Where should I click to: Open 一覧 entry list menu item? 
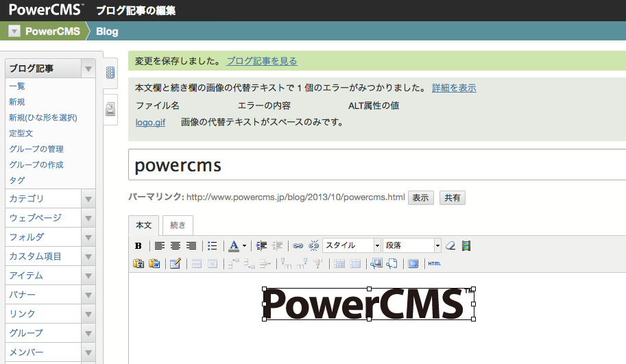pyautogui.click(x=17, y=86)
